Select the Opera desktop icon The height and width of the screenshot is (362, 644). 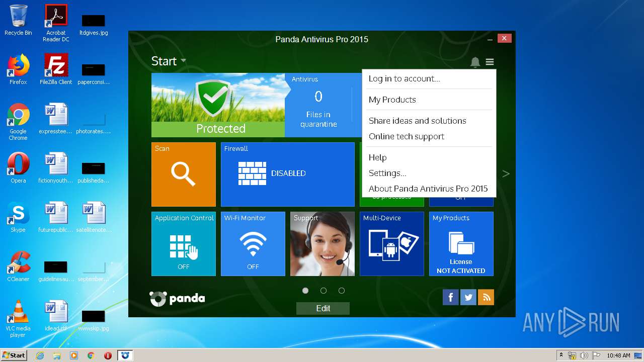tap(18, 168)
